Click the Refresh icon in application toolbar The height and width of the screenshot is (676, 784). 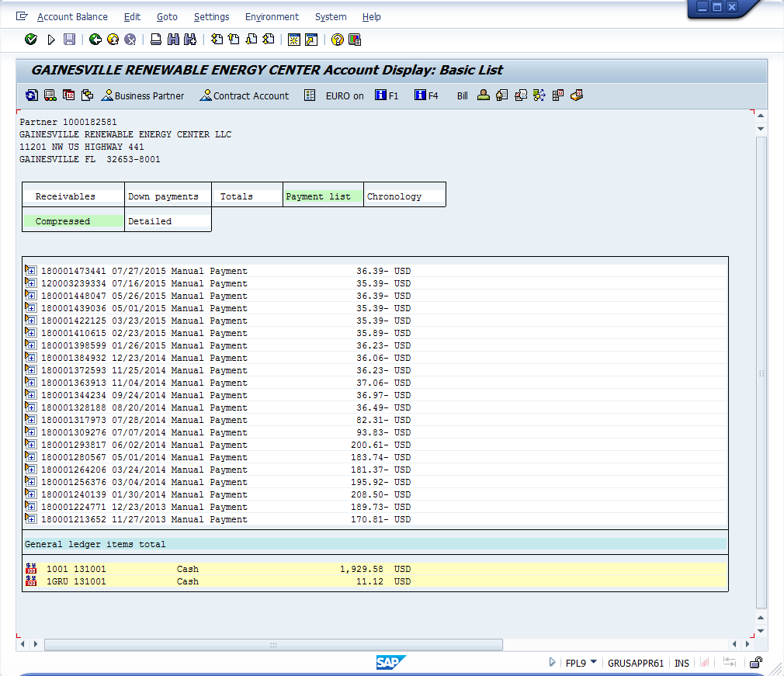click(31, 95)
